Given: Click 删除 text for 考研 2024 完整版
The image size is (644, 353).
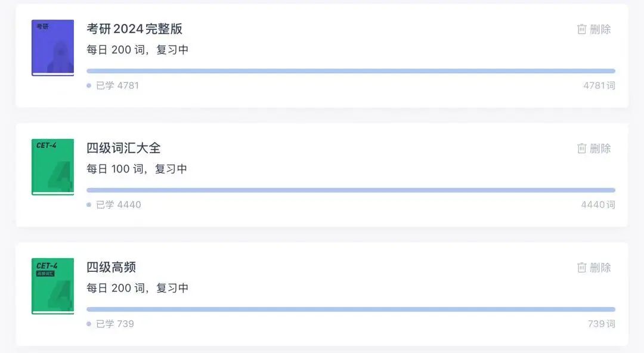Looking at the screenshot, I should (x=600, y=29).
